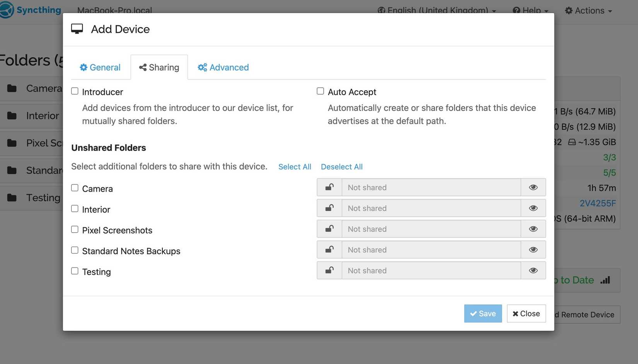This screenshot has height=364, width=638.
Task: Enable the Introducer checkbox
Action: 75,91
